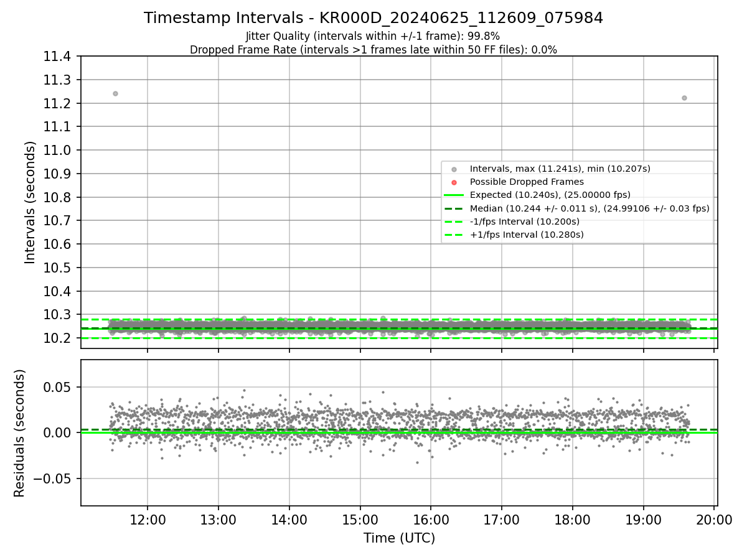Click the plot title 'Timestamp Intervals - KR000D_20240625_112609_075984'
This screenshot has width=747, height=560.
(x=374, y=18)
